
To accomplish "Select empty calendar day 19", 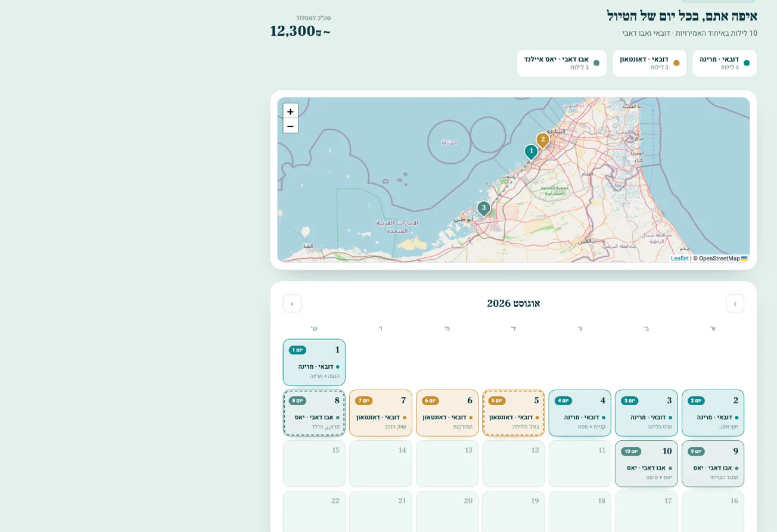I will 514,512.
